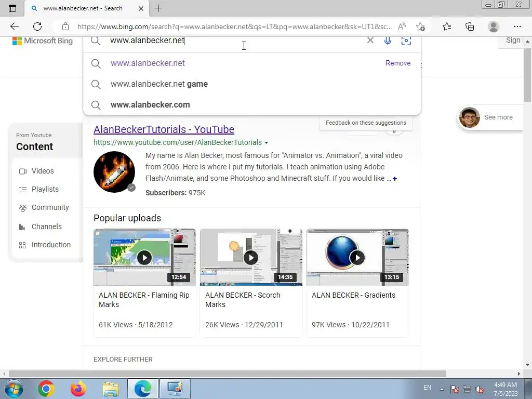Select the www.alanbecker.com suggestion
This screenshot has width=532, height=399.
(x=252, y=104)
